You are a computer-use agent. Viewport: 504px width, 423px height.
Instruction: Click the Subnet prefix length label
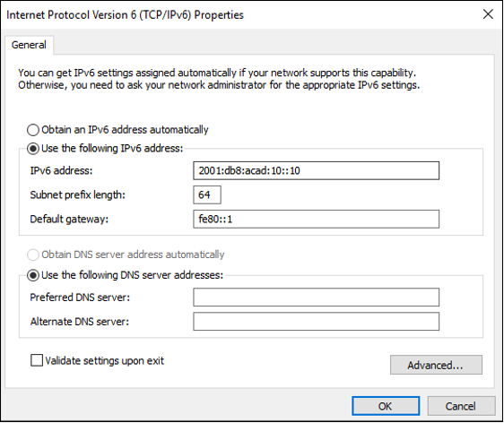pyautogui.click(x=77, y=195)
